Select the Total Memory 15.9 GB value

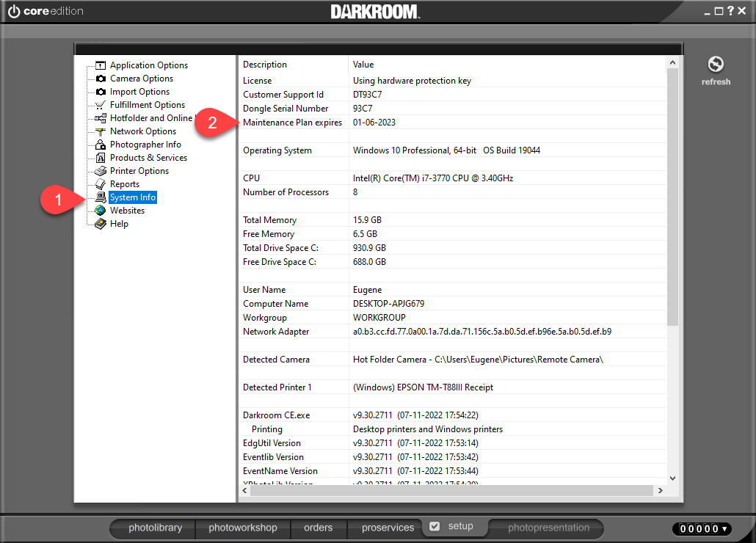(367, 220)
